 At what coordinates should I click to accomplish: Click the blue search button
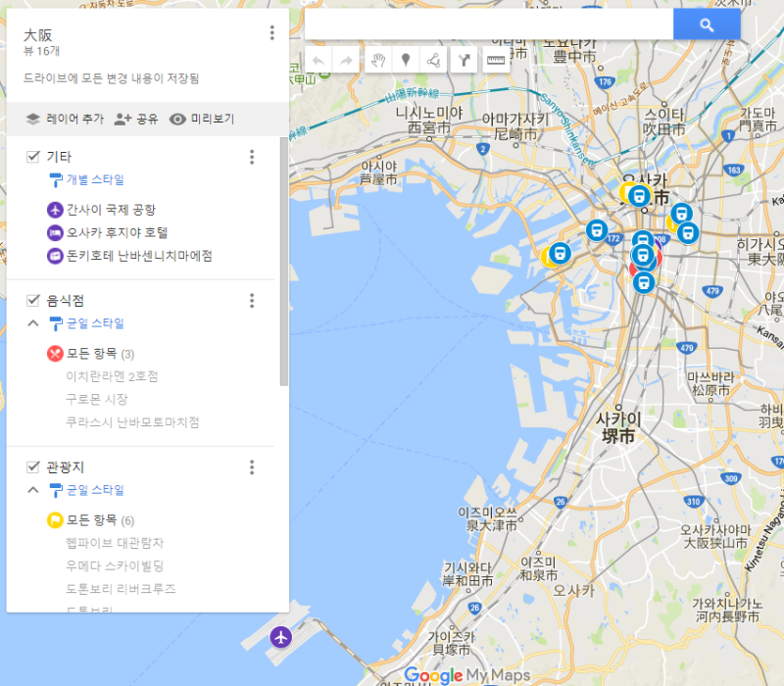(x=707, y=24)
